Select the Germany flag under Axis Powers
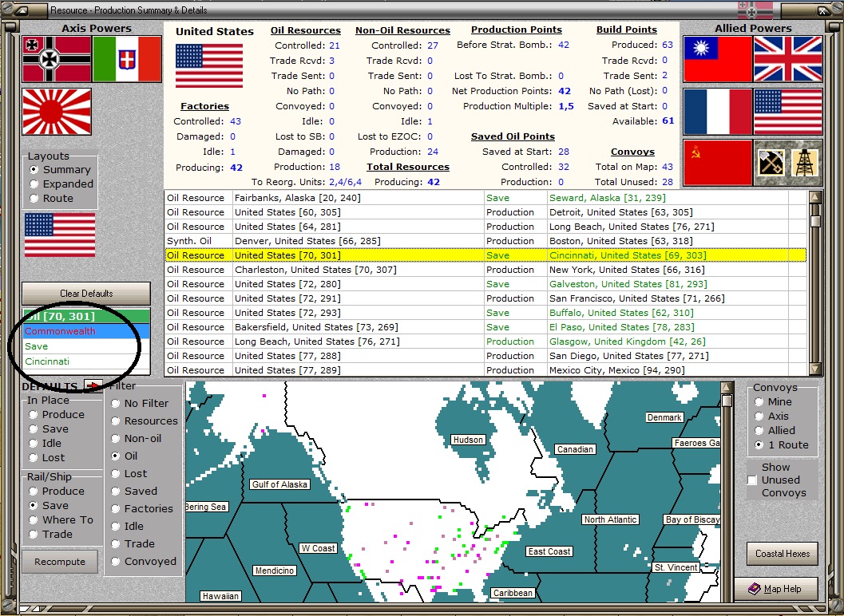 (57, 59)
